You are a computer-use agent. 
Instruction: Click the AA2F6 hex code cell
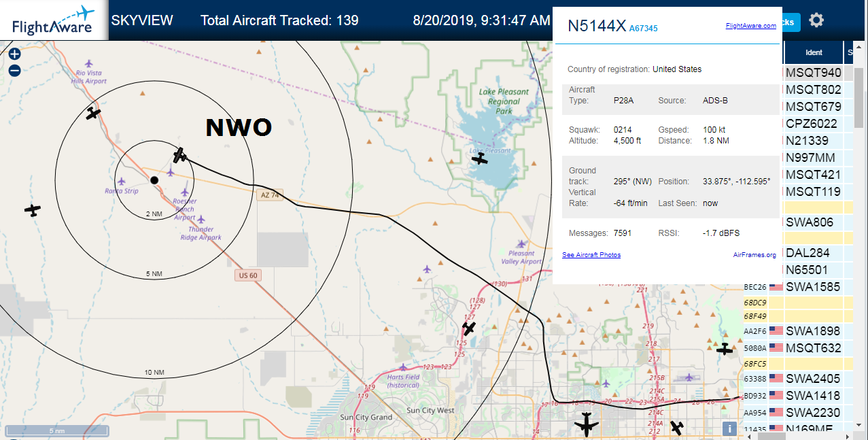click(754, 331)
